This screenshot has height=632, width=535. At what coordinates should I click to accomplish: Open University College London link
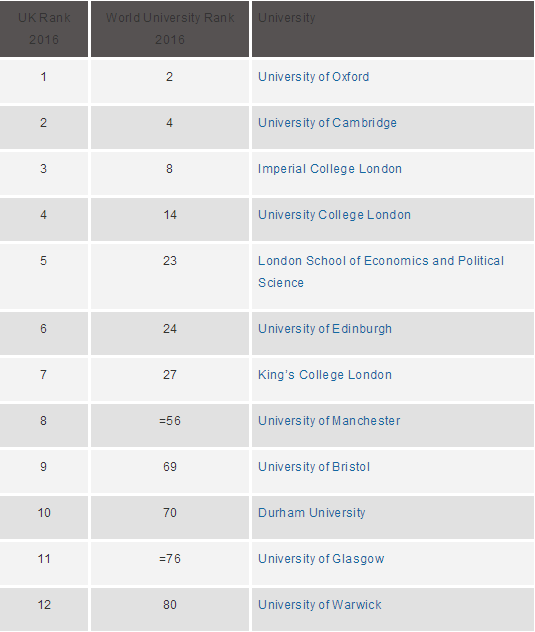click(334, 214)
